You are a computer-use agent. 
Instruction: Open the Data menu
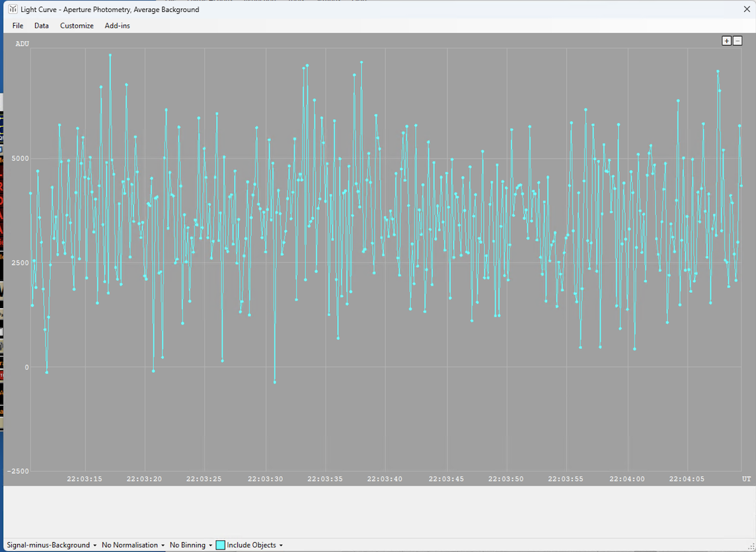(x=42, y=26)
